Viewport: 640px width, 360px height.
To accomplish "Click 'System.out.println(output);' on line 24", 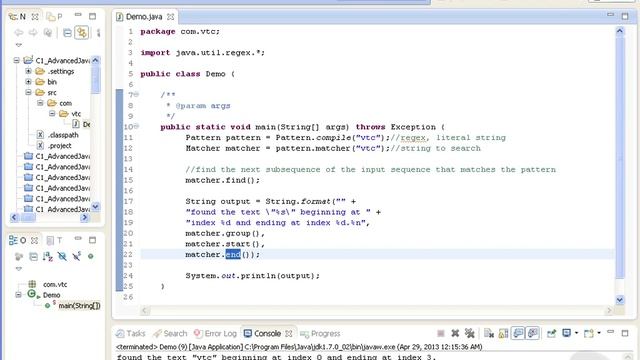I will coord(252,276).
